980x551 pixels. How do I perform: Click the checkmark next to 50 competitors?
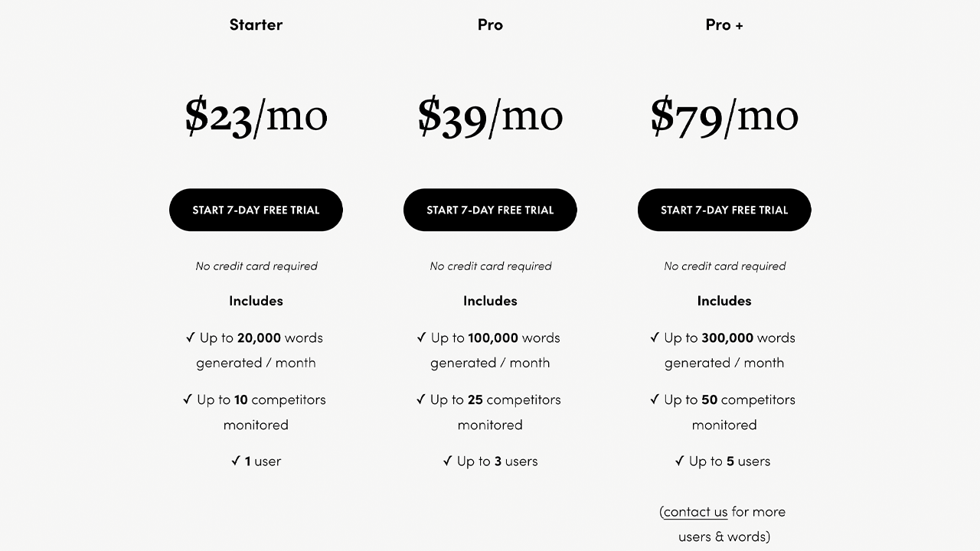pyautogui.click(x=655, y=399)
